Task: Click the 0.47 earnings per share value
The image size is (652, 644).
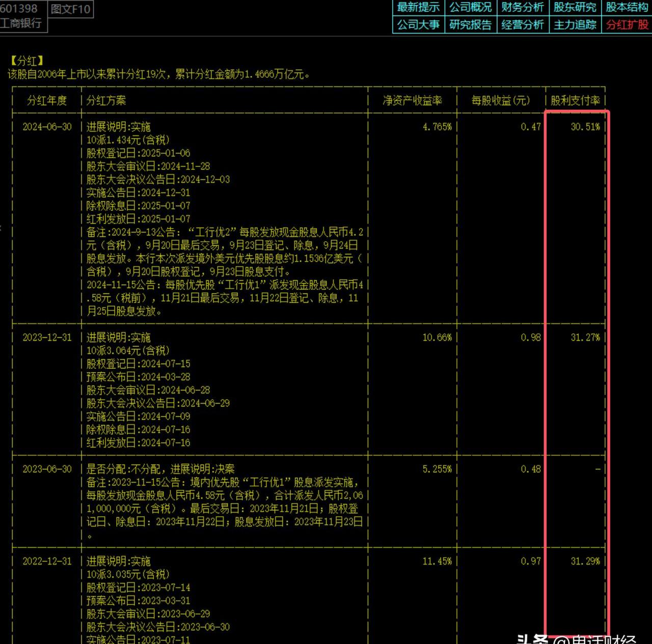Action: tap(531, 127)
